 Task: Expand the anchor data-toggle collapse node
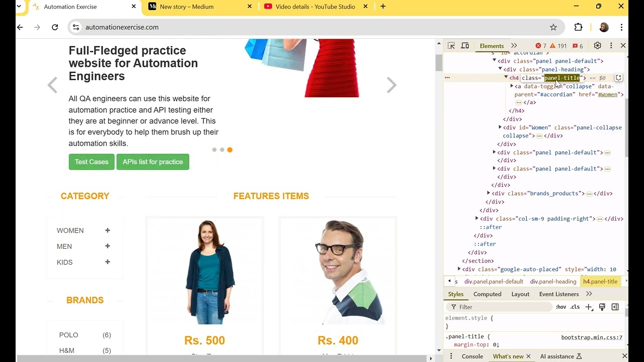[512, 86]
